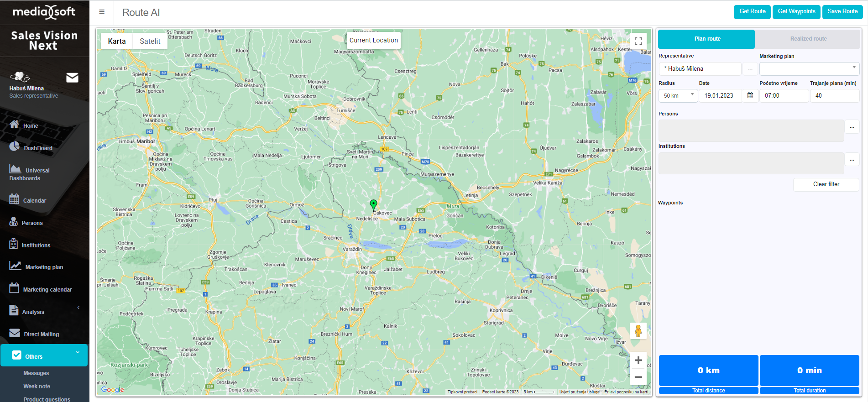
Task: Click the green location marker near Čakovec
Action: [373, 204]
